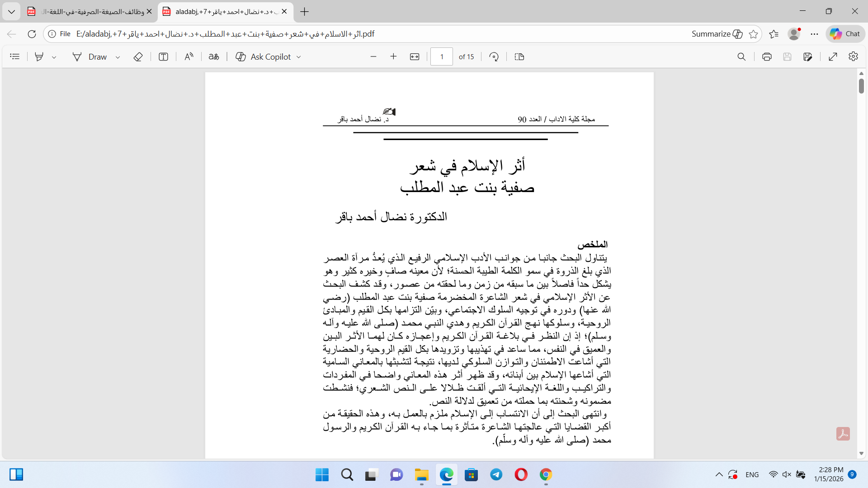The width and height of the screenshot is (868, 488).
Task: Open the Favorites list
Action: tap(774, 34)
